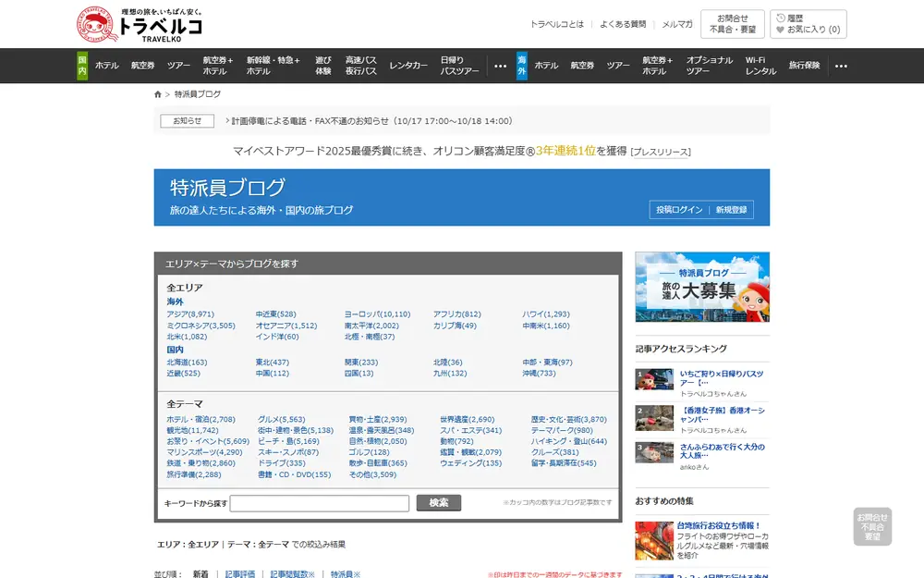924x578 pixels.
Task: Select 国内 area heading link
Action: (x=175, y=350)
